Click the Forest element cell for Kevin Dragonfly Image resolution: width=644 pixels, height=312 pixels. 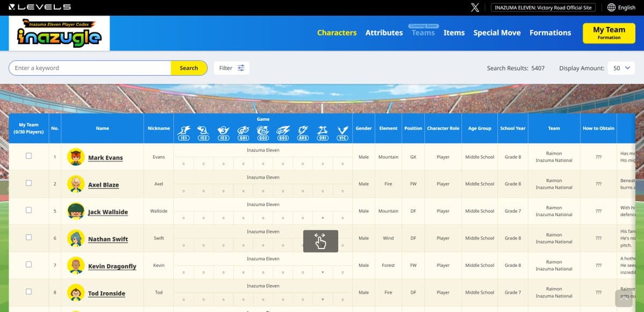(x=389, y=265)
